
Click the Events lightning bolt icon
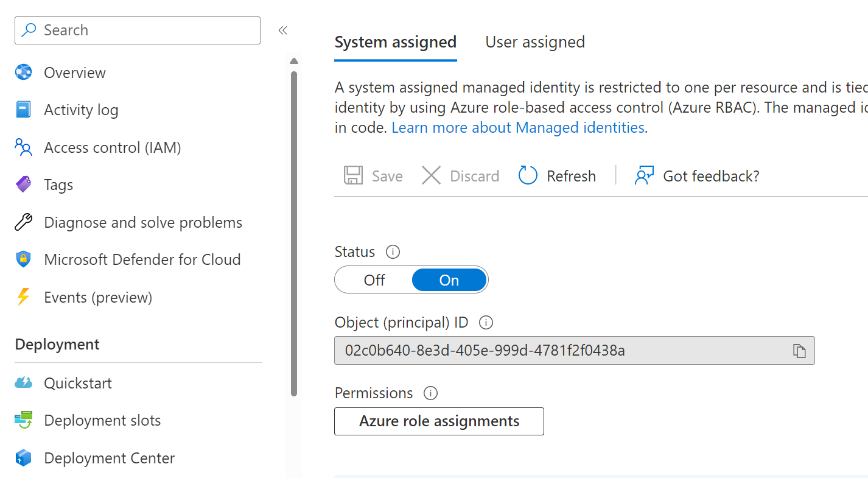(x=23, y=297)
